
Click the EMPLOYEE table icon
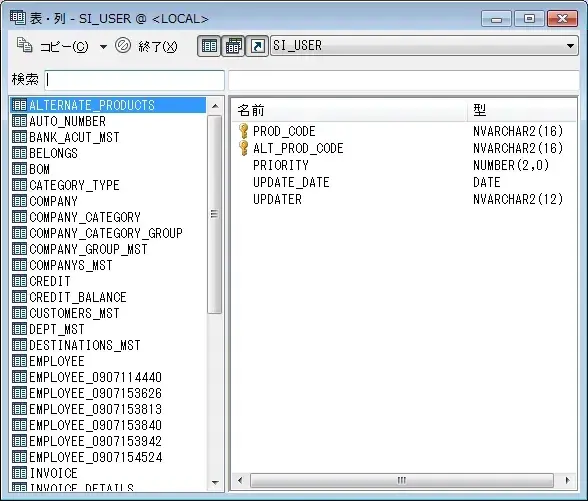19,361
